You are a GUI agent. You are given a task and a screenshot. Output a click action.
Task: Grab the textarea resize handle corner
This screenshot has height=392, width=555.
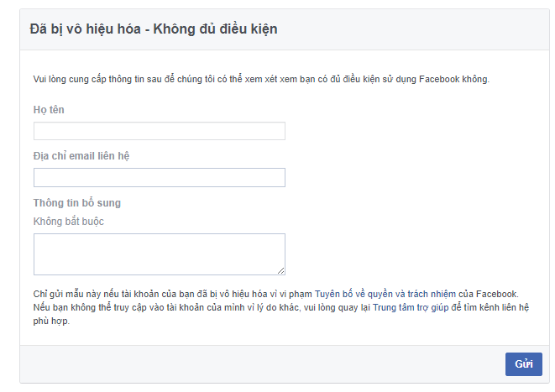coord(281,271)
